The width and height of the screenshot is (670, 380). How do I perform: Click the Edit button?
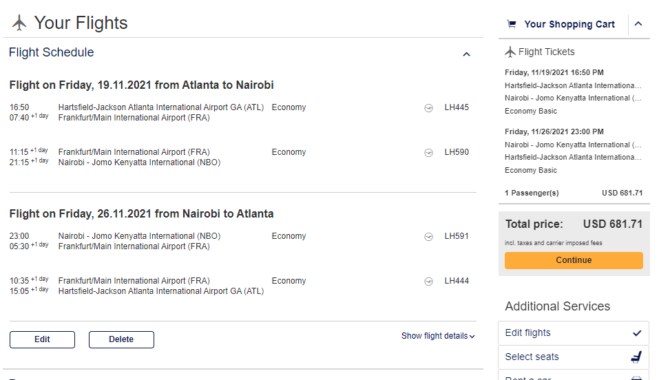(x=42, y=339)
